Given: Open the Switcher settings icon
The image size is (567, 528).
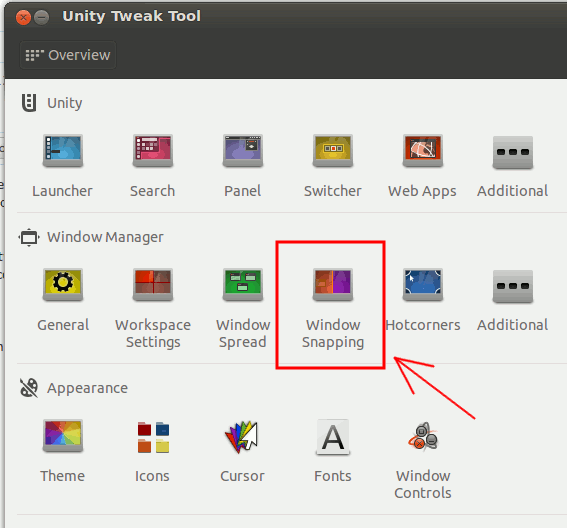Looking at the screenshot, I should pyautogui.click(x=333, y=151).
